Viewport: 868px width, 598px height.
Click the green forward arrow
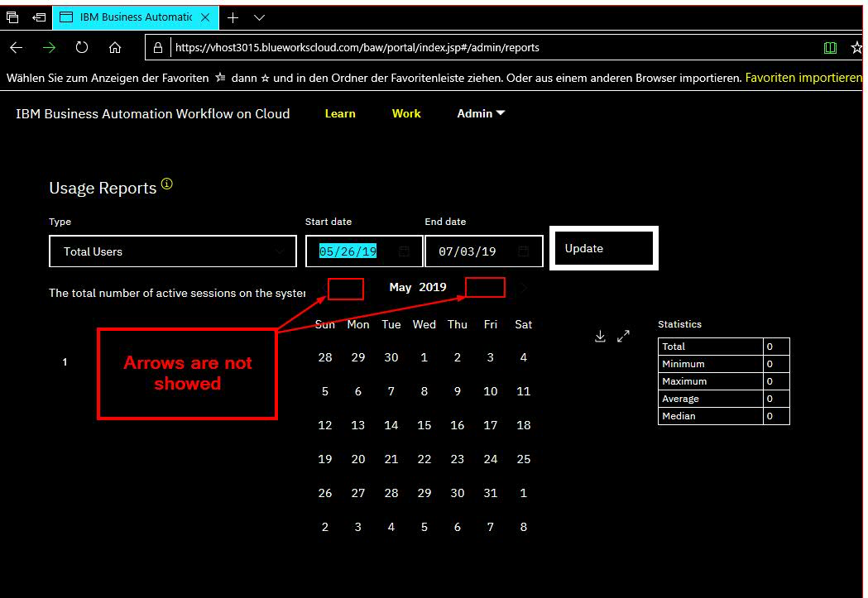(x=50, y=48)
